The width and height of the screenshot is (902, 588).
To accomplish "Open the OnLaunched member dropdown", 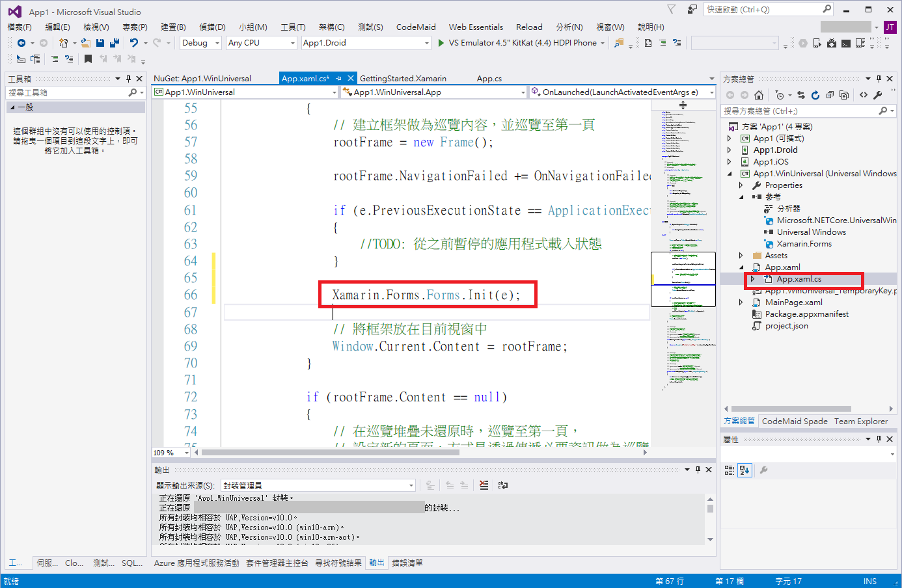I will tap(622, 92).
